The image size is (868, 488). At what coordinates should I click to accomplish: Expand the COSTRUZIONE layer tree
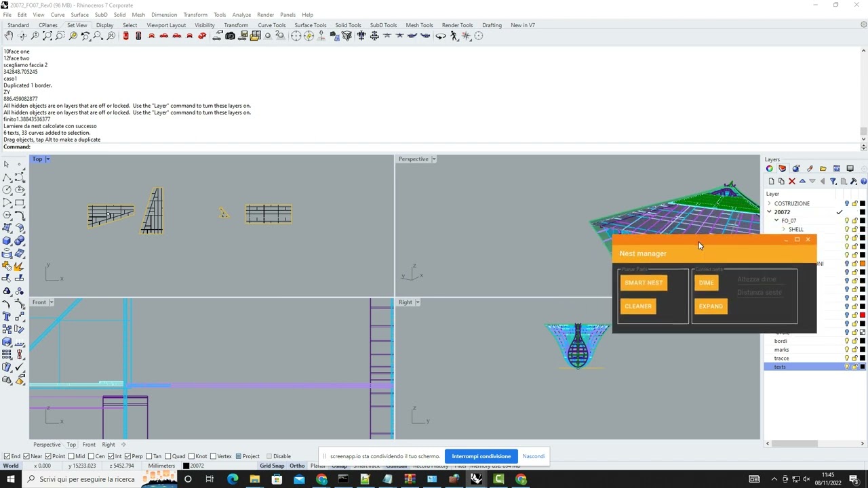tap(769, 203)
